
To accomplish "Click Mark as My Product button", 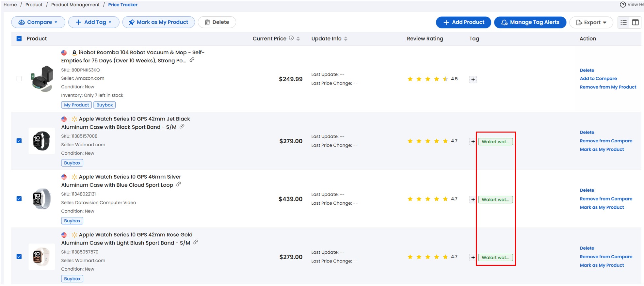I will pos(159,22).
